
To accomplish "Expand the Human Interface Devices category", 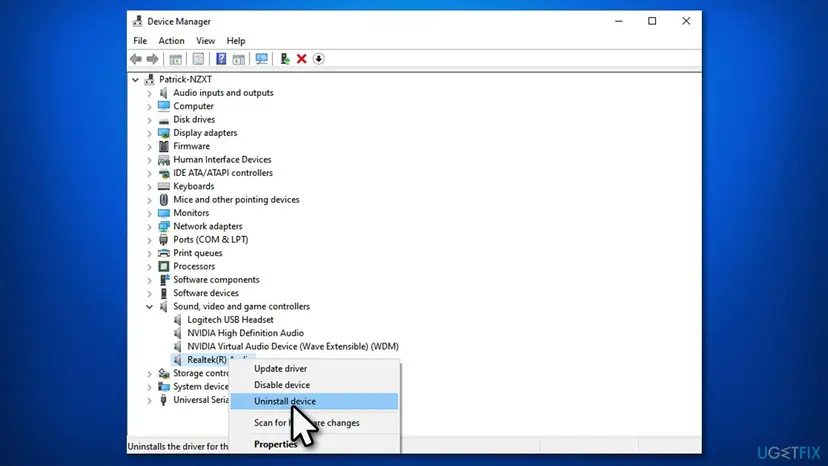I will tap(149, 160).
